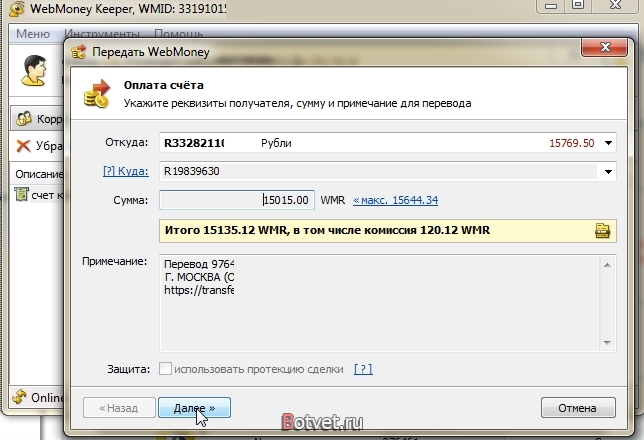Expand the Куда recipient dropdown arrow
The height and width of the screenshot is (440, 644).
608,171
